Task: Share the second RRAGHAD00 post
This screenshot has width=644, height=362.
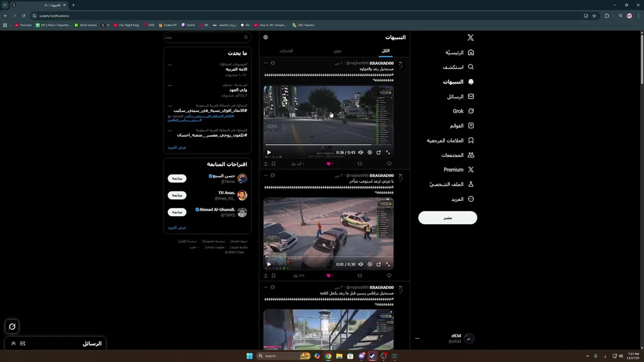Action: 266,276
